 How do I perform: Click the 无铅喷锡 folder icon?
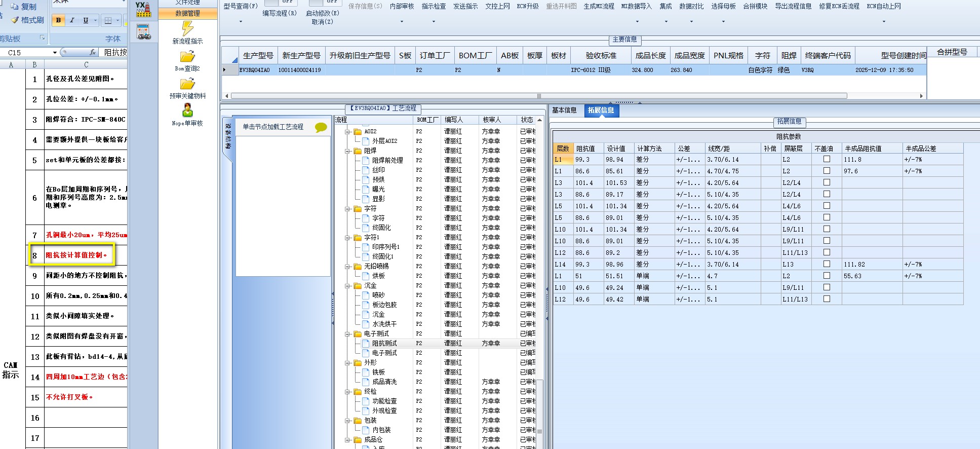[358, 267]
